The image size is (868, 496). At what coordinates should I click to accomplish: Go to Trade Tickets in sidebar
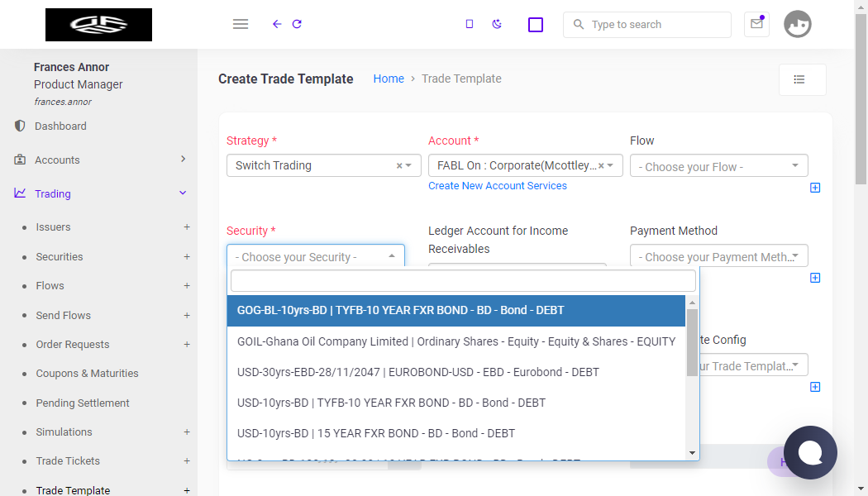pos(68,461)
